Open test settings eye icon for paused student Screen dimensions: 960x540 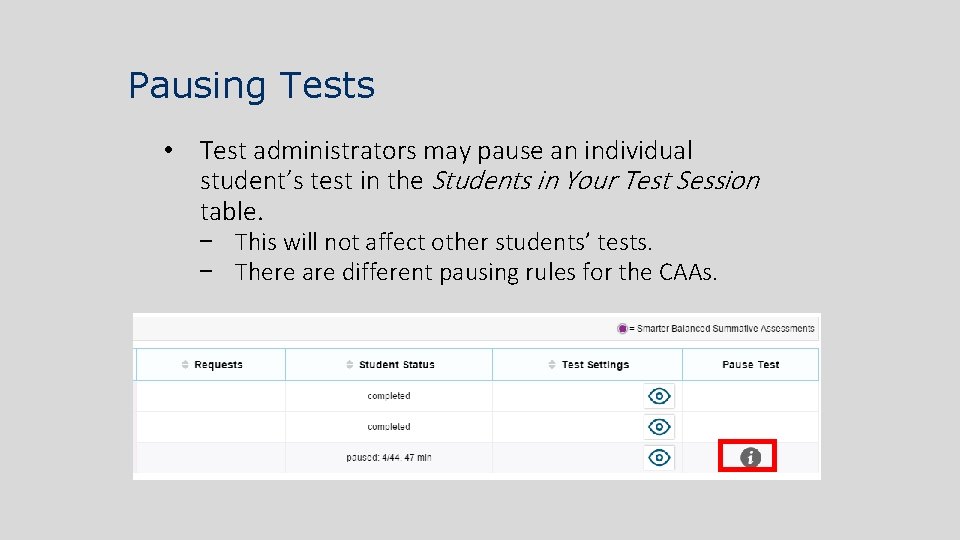(659, 458)
